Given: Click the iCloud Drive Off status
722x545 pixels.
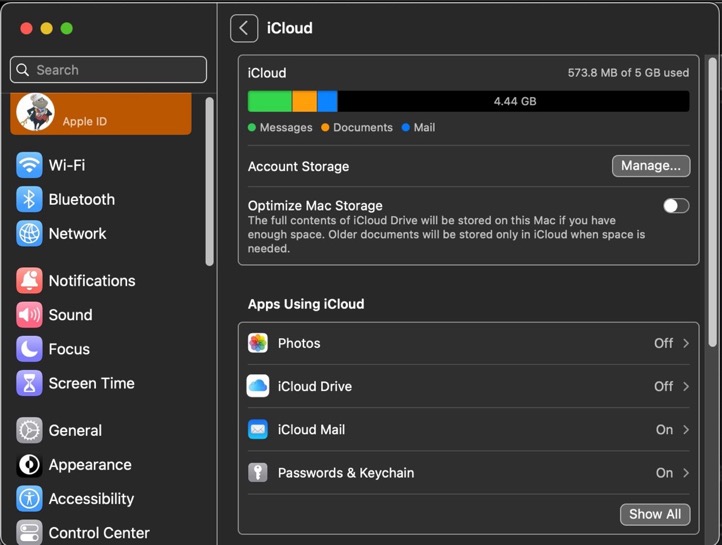Looking at the screenshot, I should [x=664, y=386].
